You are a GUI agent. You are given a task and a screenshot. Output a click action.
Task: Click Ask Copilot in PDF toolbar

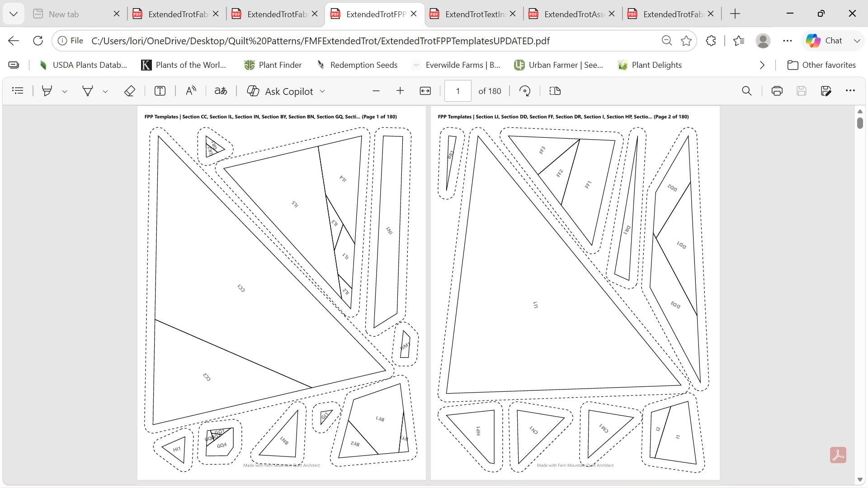280,91
